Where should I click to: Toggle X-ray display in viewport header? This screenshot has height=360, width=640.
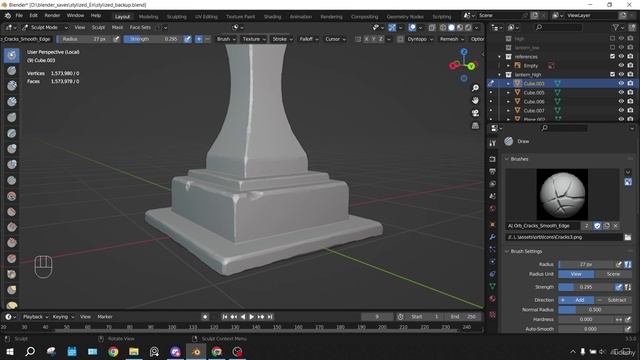[x=432, y=28]
